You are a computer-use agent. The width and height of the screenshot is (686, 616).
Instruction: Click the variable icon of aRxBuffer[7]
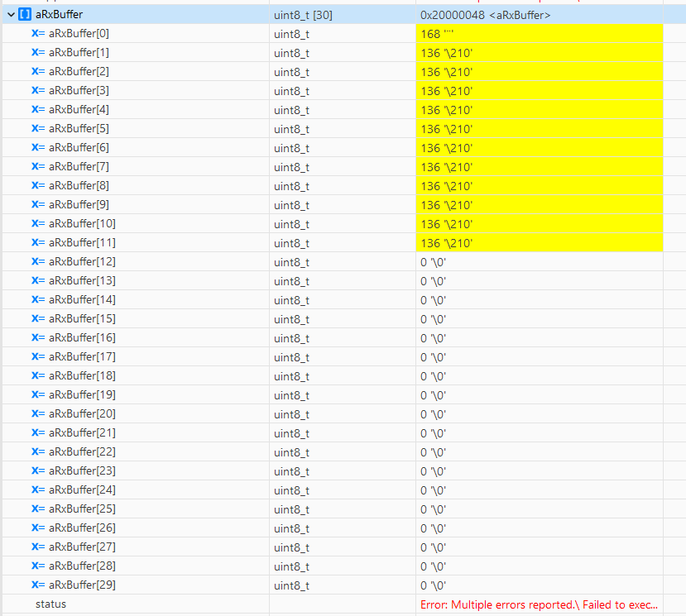click(x=38, y=166)
